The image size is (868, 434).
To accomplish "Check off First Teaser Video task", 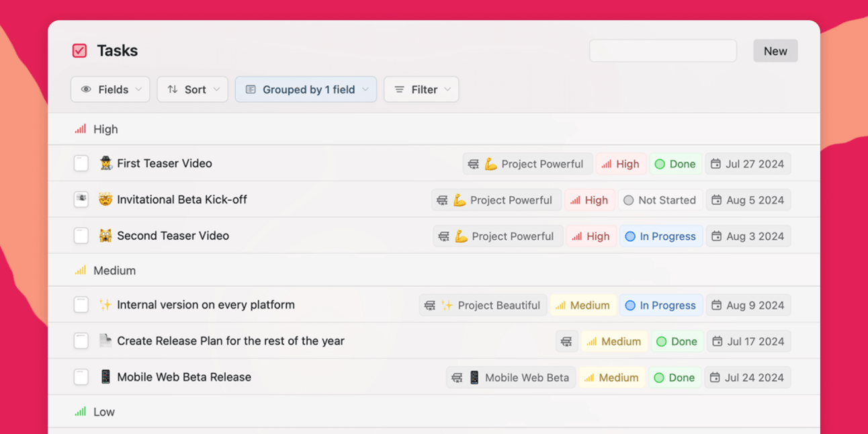I will [x=81, y=163].
